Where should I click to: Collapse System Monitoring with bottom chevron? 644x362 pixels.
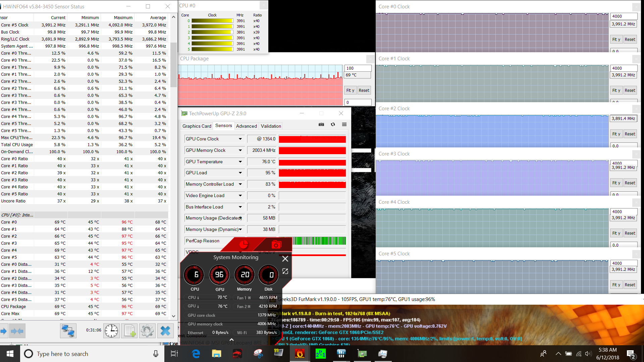click(231, 340)
